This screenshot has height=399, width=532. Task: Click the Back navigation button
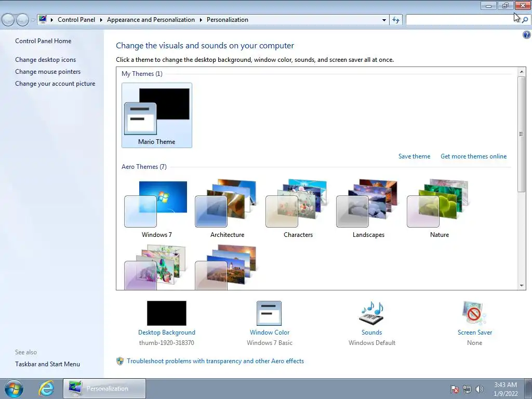pyautogui.click(x=8, y=20)
